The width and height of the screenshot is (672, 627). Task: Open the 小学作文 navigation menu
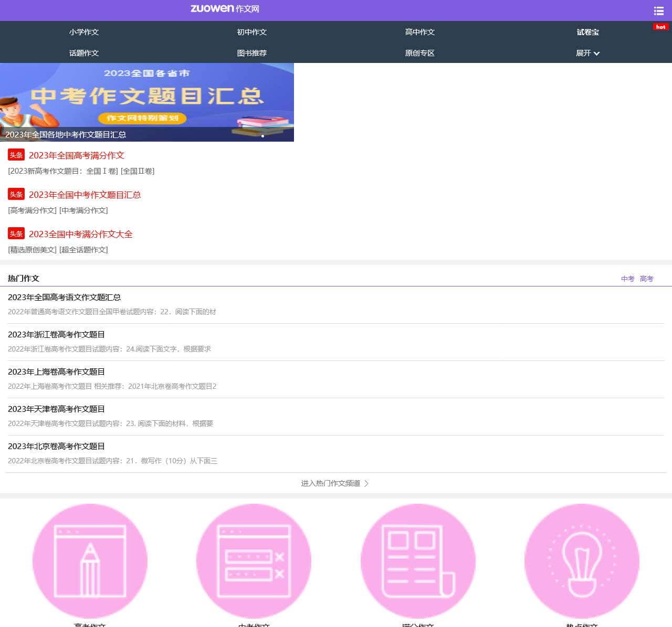coord(83,32)
